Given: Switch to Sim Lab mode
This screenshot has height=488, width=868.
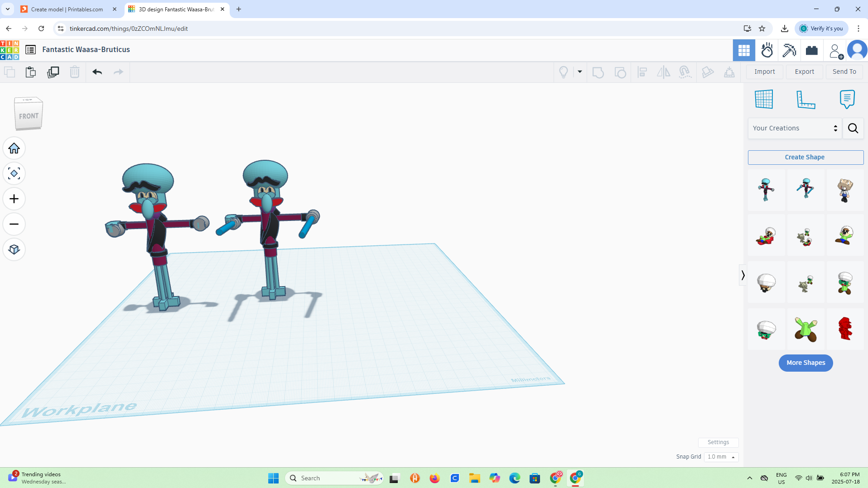Looking at the screenshot, I should pyautogui.click(x=767, y=50).
